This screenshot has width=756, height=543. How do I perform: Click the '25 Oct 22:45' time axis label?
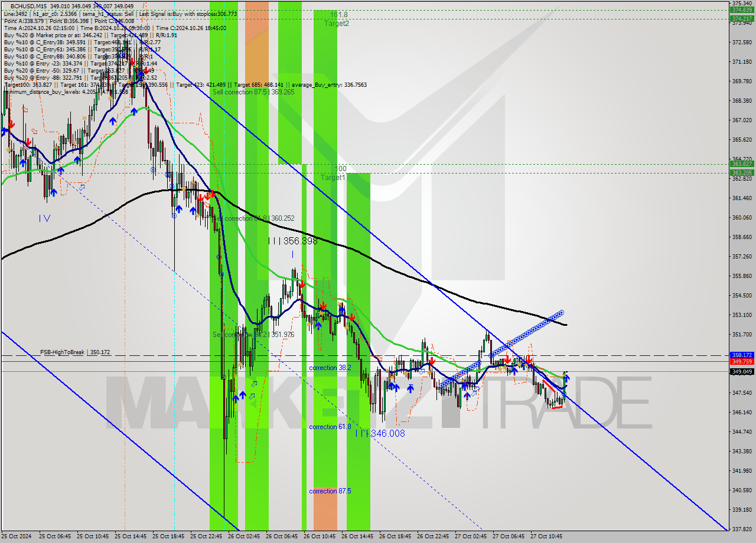[206, 537]
